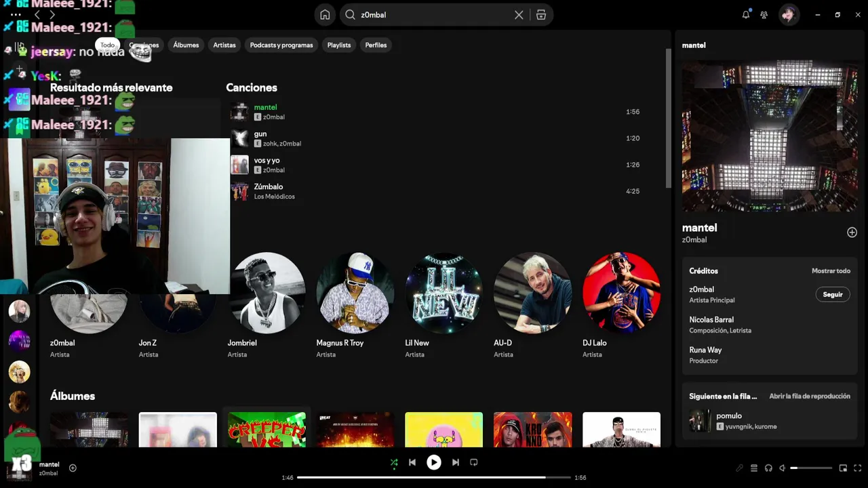Open the first playlist avatar in left sidebar
This screenshot has height=488, width=868.
[x=19, y=311]
